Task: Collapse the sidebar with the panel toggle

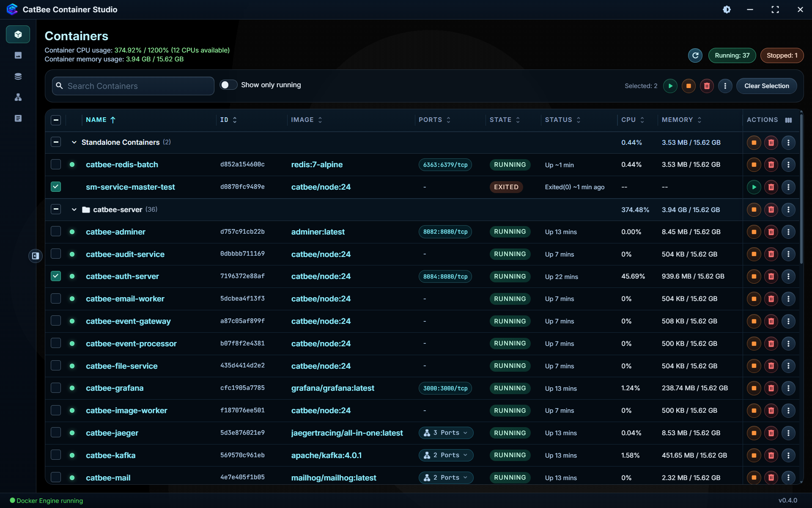Action: 36,256
